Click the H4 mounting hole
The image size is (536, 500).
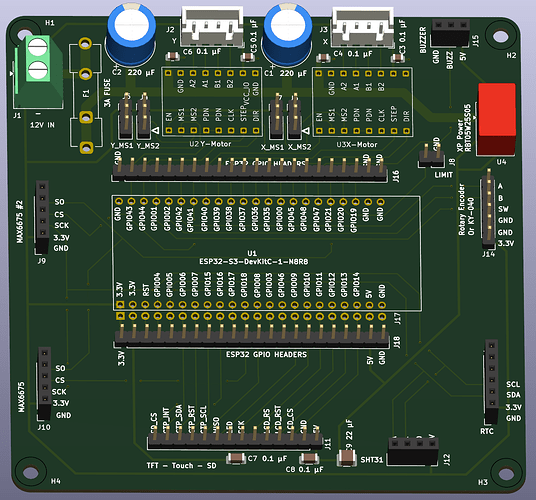click(30, 472)
